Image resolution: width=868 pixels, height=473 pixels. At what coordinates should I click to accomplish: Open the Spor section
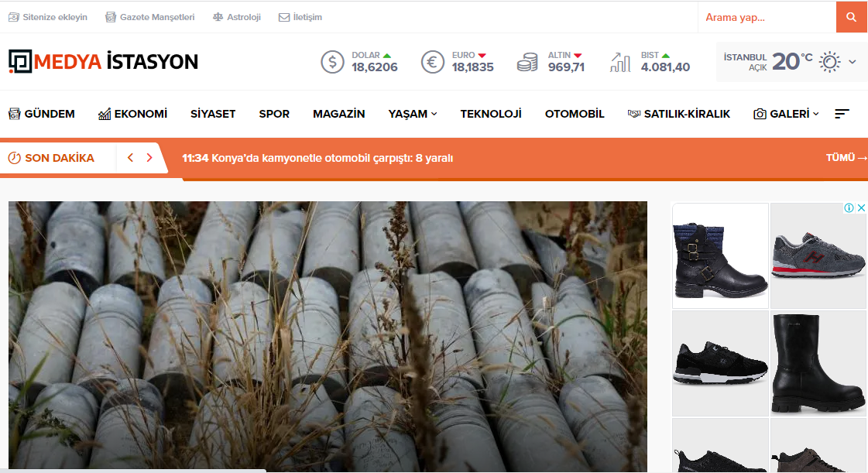click(x=274, y=114)
